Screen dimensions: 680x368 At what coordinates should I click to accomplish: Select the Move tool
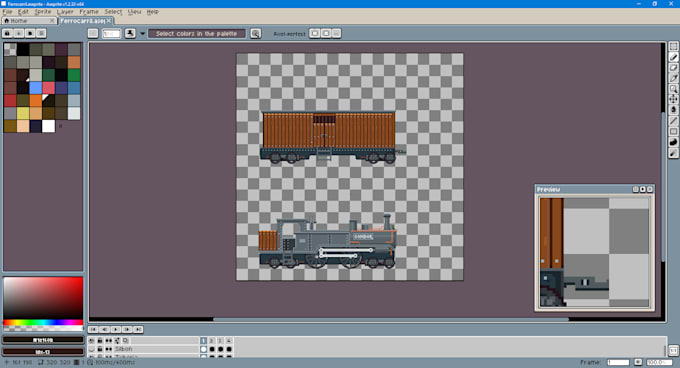(673, 99)
